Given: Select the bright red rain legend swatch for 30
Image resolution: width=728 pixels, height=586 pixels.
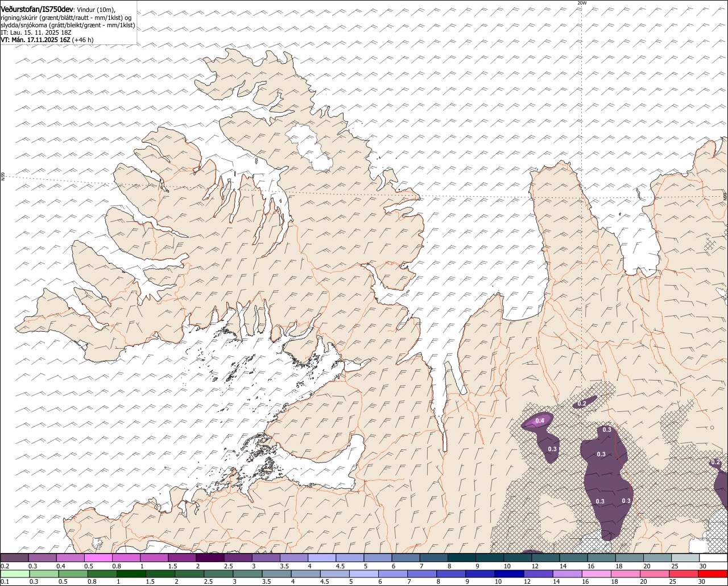Looking at the screenshot, I should pos(713,573).
